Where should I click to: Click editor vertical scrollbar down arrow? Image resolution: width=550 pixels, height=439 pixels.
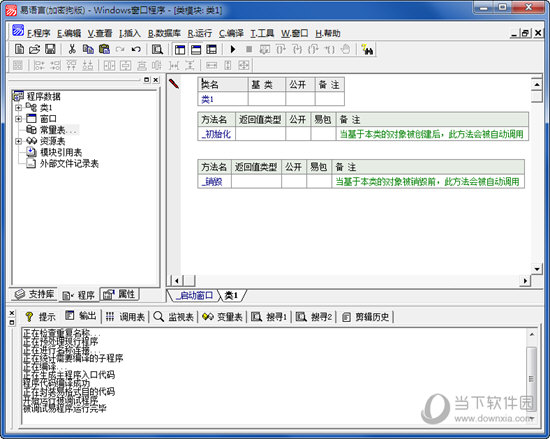pyautogui.click(x=537, y=269)
